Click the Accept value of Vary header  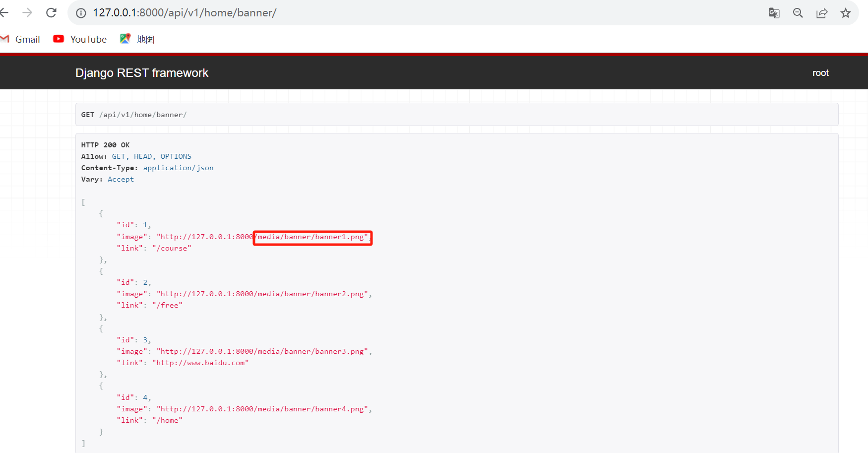click(x=121, y=179)
